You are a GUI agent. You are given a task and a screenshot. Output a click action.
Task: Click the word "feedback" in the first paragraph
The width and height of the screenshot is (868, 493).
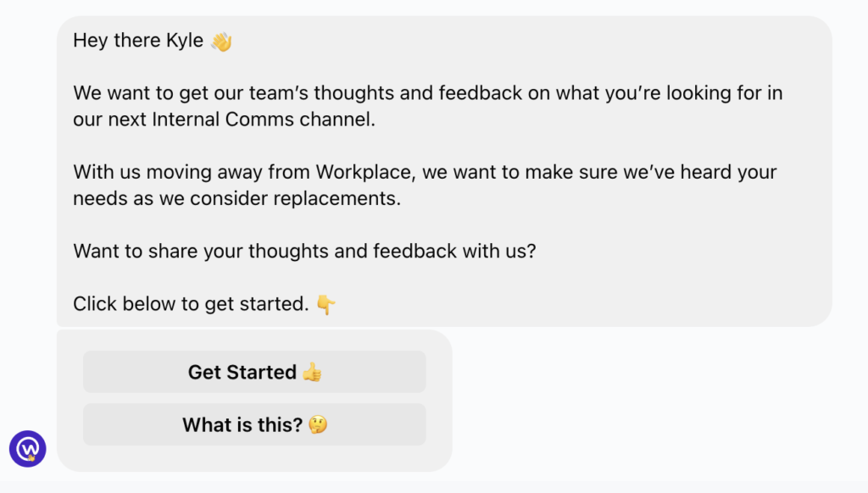pos(481,93)
